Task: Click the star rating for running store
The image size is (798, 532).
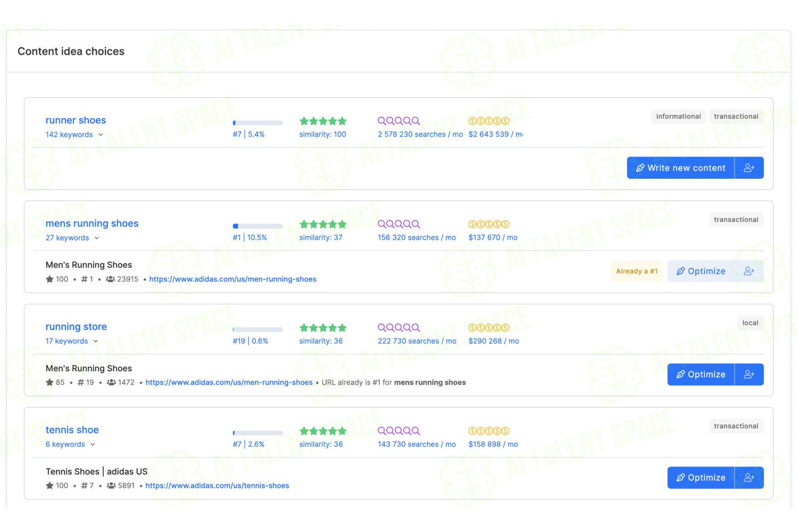Action: click(x=323, y=328)
